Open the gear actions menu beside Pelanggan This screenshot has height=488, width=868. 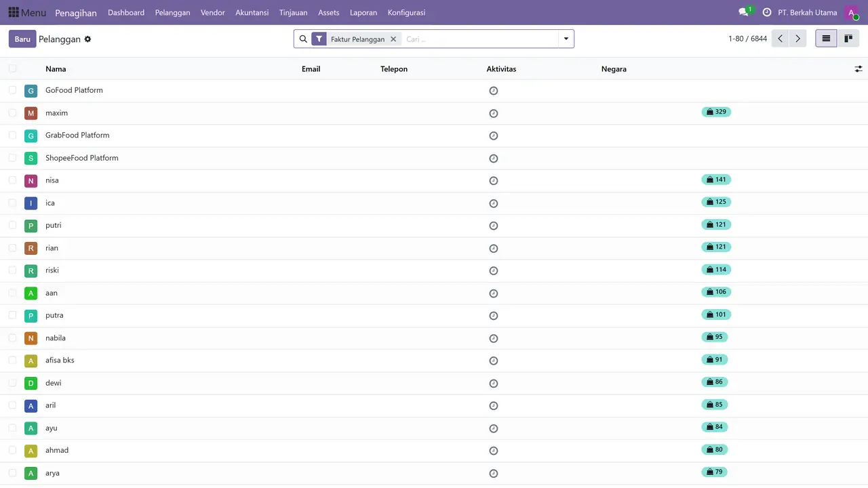(87, 39)
